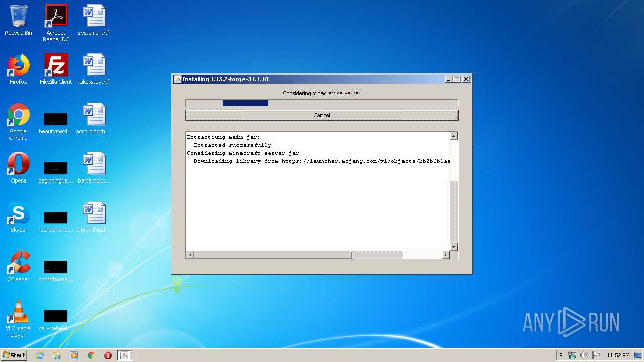
Task: Click 'Considering minecraft server jar' status label
Action: (321, 93)
